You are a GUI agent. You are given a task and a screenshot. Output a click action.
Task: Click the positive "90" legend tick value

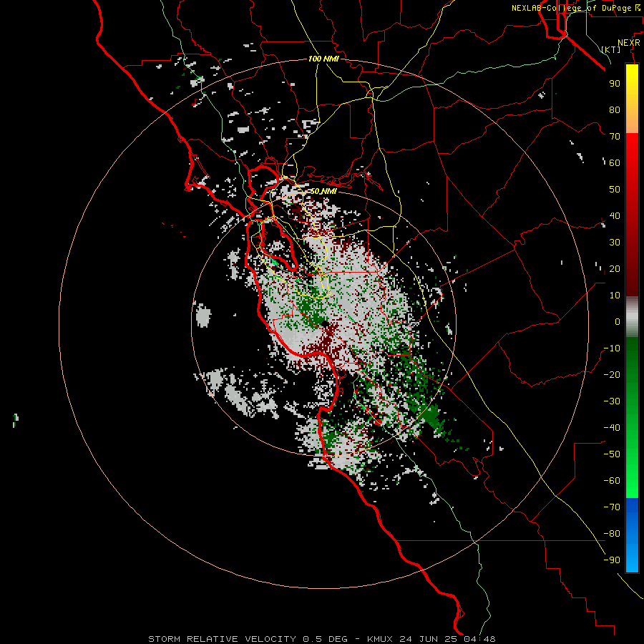(615, 84)
